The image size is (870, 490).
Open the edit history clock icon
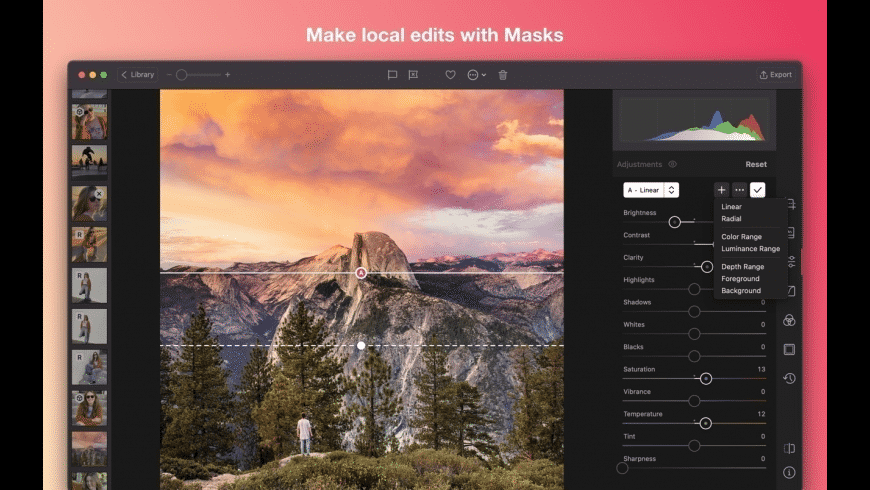[789, 378]
